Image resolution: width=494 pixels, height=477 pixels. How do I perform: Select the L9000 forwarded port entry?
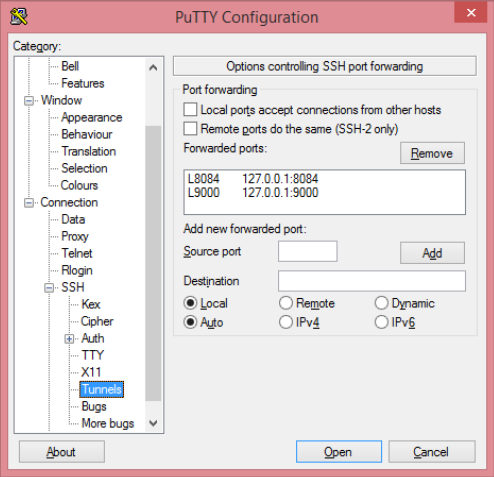(253, 193)
